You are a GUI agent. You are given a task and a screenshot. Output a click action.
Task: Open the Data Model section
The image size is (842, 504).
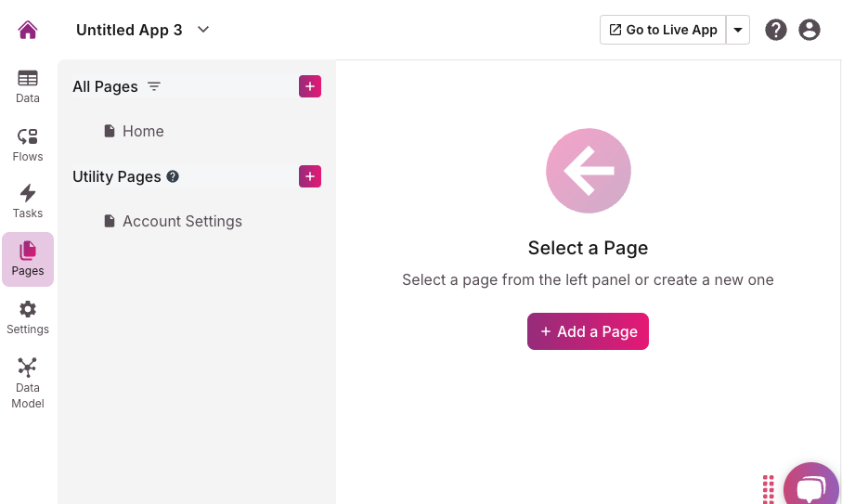point(28,382)
